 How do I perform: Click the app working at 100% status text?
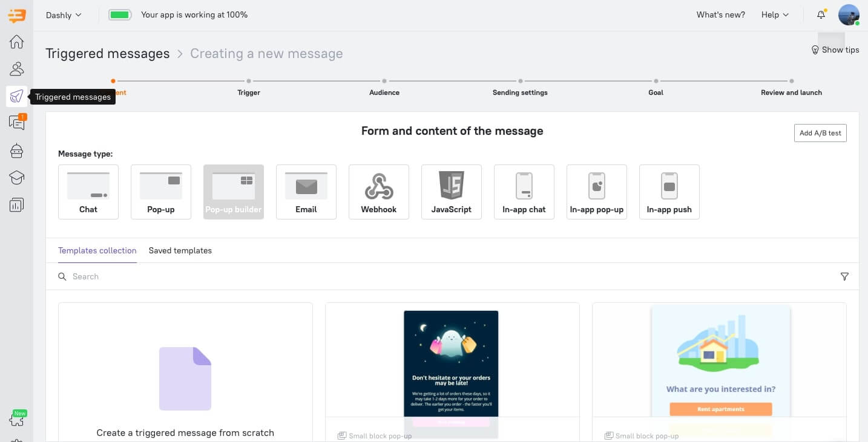pyautogui.click(x=194, y=15)
